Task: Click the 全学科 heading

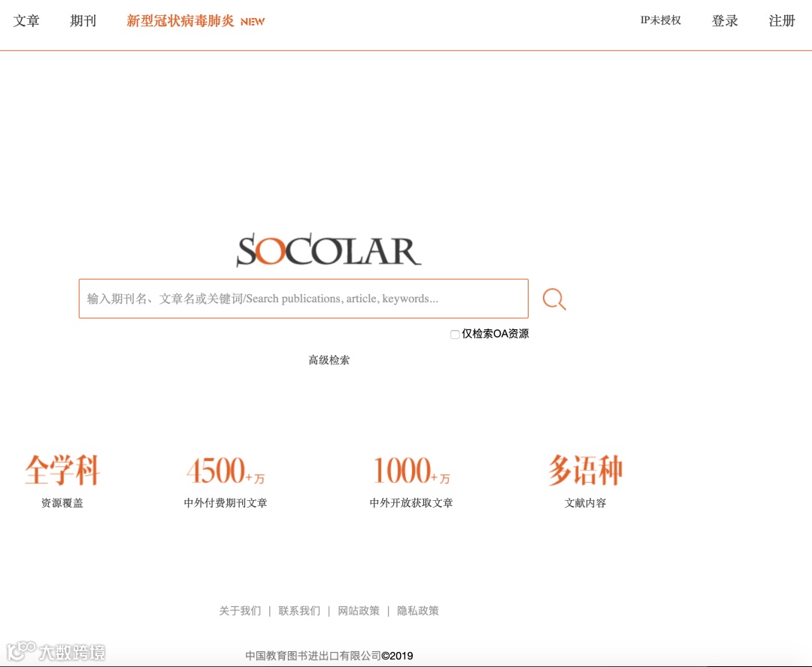Action: click(62, 470)
